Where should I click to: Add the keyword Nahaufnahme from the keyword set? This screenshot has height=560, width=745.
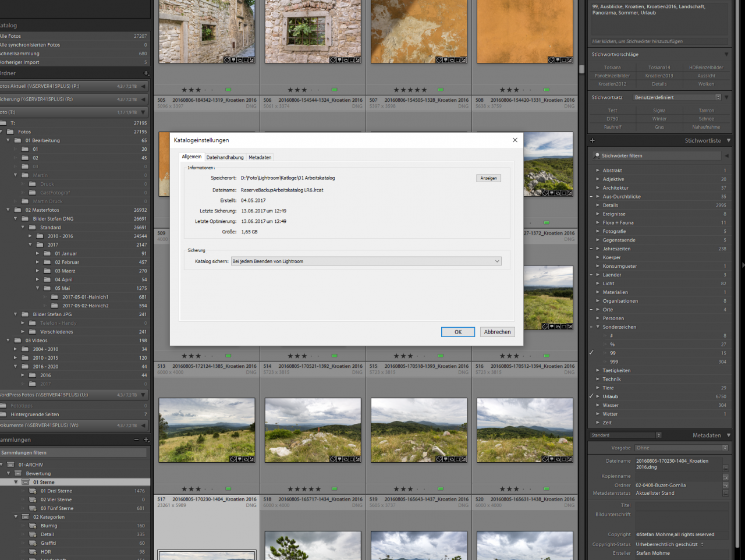point(706,127)
